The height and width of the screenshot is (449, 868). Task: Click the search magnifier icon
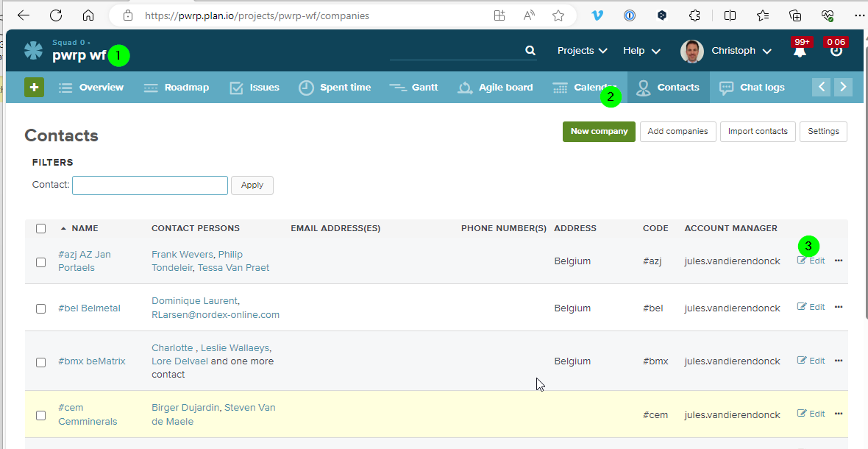point(530,50)
